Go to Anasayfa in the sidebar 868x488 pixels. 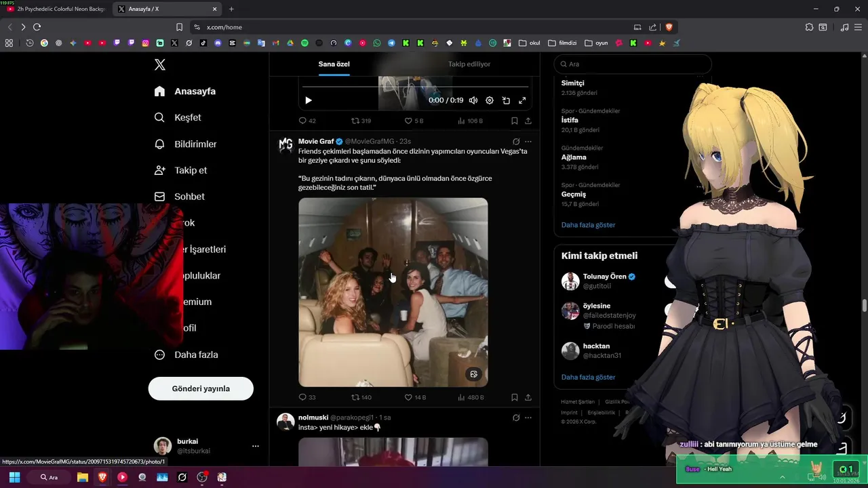pos(185,91)
